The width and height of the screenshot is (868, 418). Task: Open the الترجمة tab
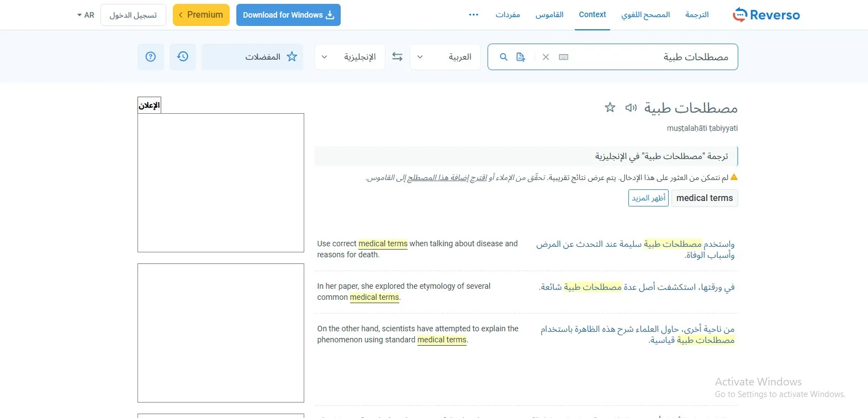coord(697,15)
